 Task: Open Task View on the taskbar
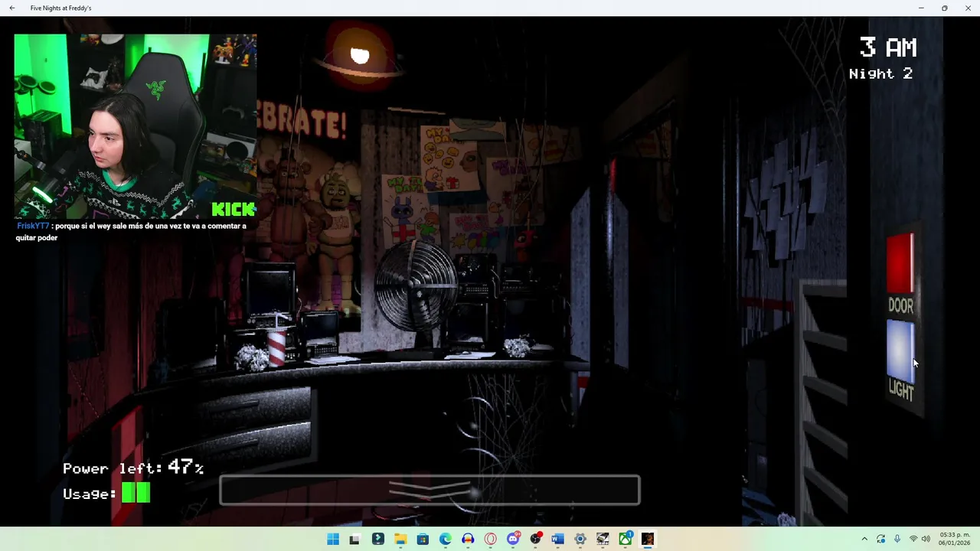coord(354,540)
